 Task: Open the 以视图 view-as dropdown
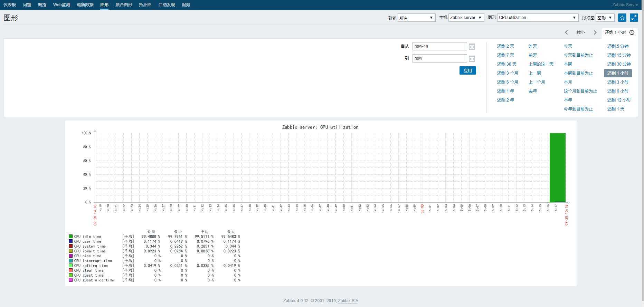pyautogui.click(x=605, y=18)
